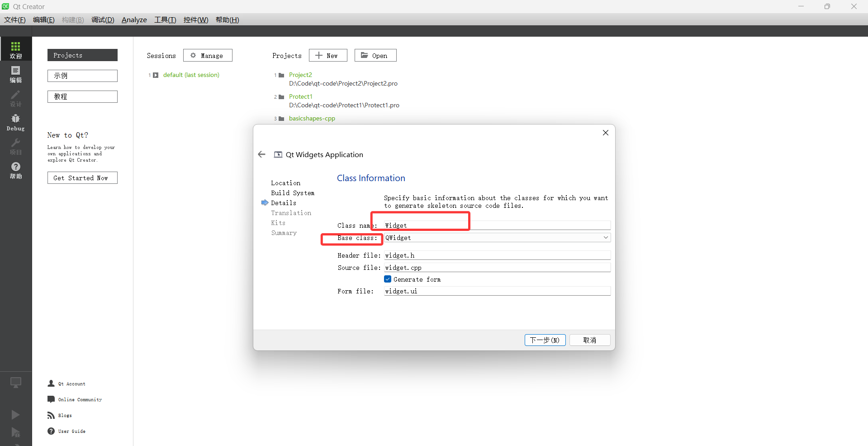The width and height of the screenshot is (868, 446).
Task: Click the Project2 folder icon
Action: pos(281,75)
